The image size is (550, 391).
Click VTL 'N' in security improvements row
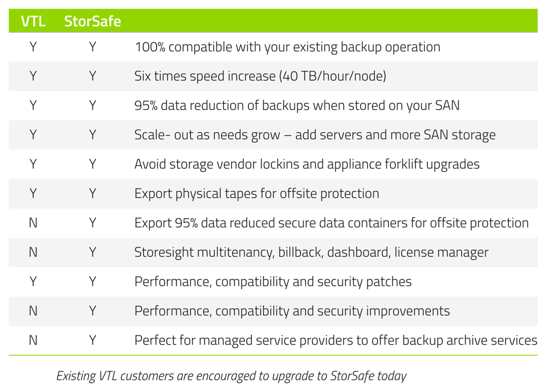[x=33, y=311]
